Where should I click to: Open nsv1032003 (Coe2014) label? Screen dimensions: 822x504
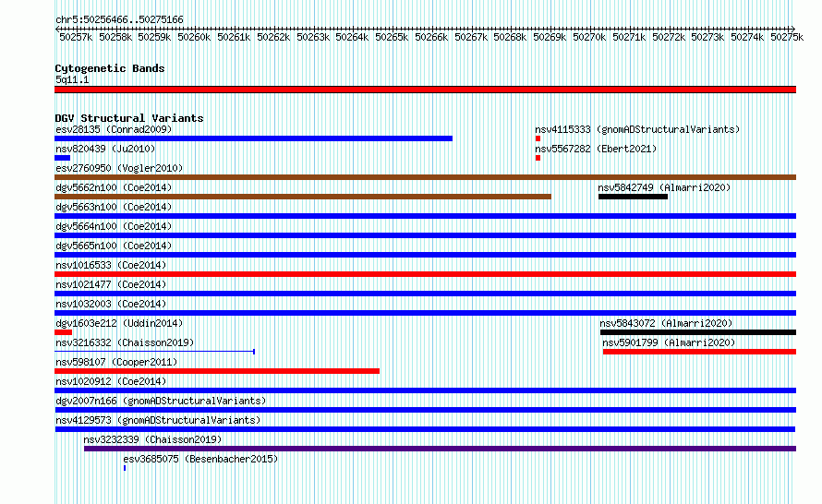(x=111, y=304)
